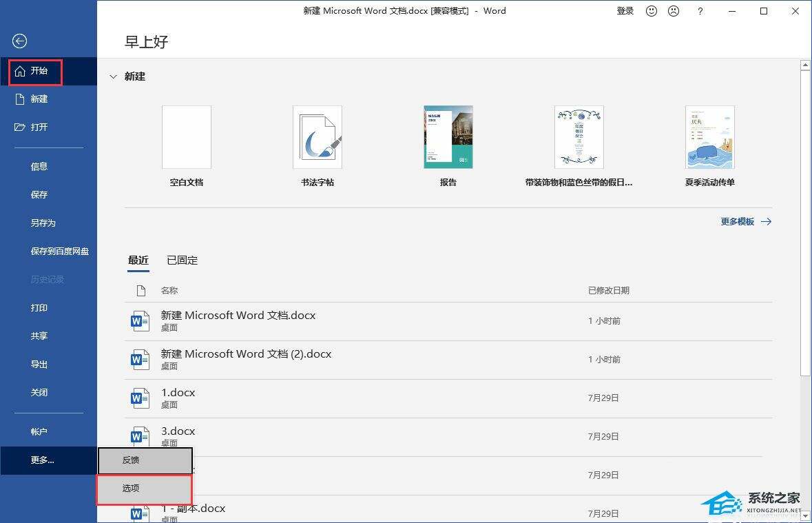Click the frowning face feedback icon

[673, 11]
